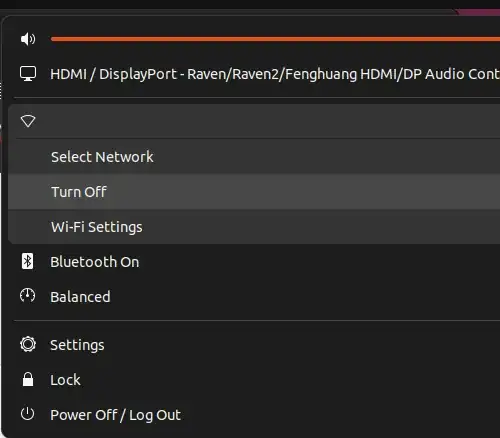Turn Off the Wi-Fi

pos(254,192)
